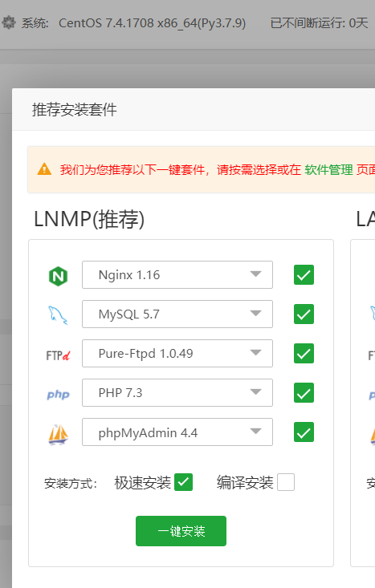Open the Nginx 1.16 version dropdown
This screenshot has height=588, width=375.
click(177, 275)
